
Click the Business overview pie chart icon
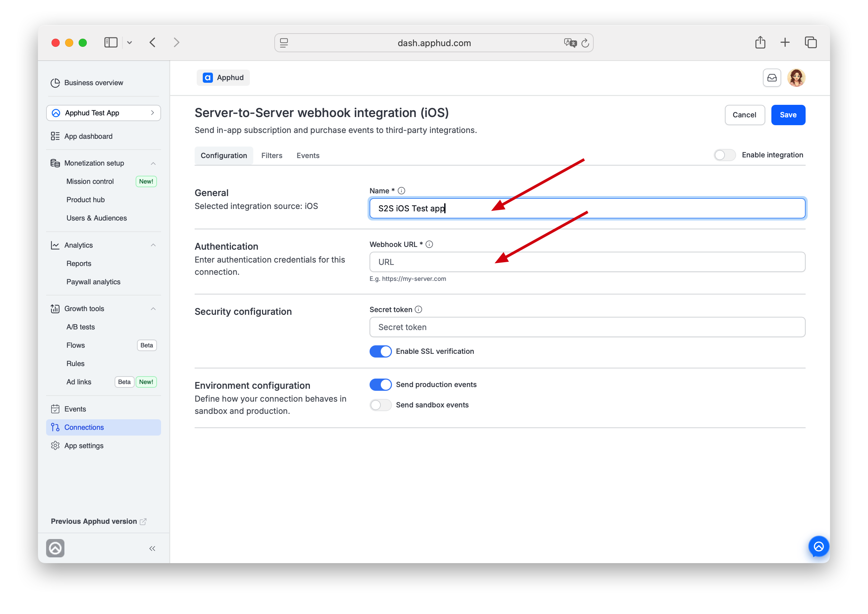pyautogui.click(x=55, y=83)
